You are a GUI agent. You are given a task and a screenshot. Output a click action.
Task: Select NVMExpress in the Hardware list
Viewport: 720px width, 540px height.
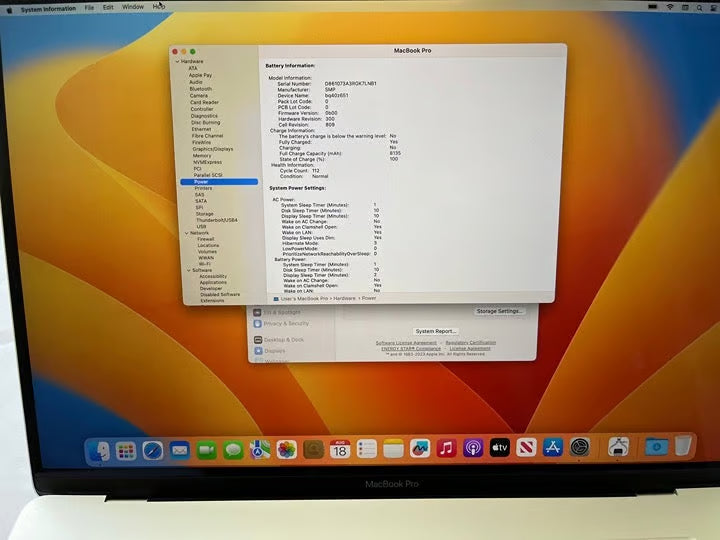[207, 162]
